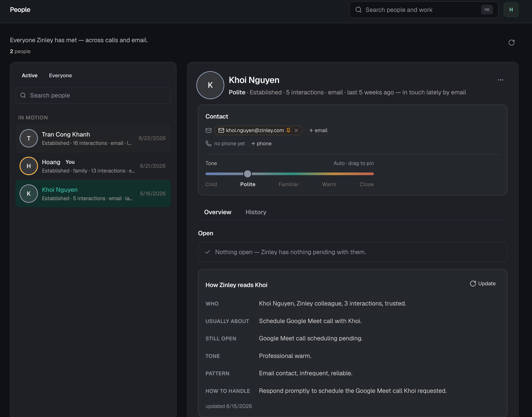
Task: Click the refresh icon below the profile avatar
Action: tap(511, 43)
